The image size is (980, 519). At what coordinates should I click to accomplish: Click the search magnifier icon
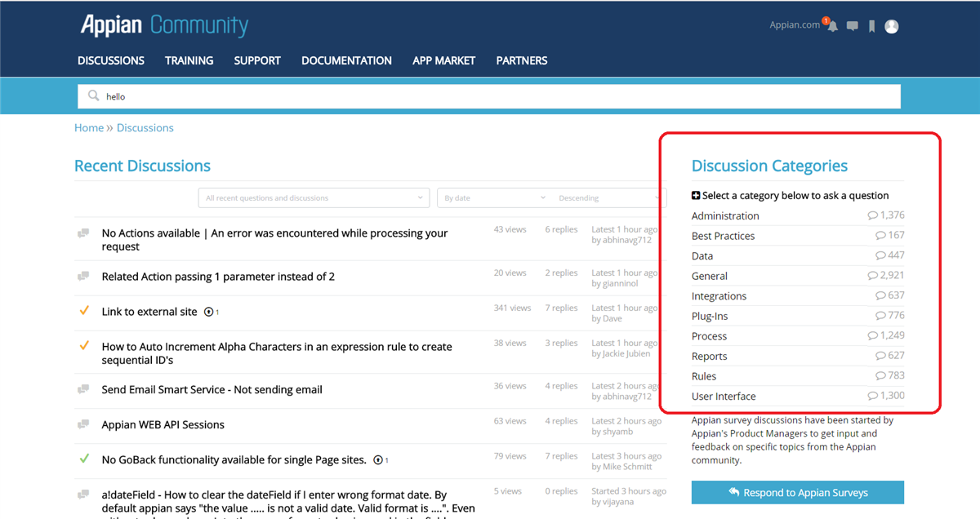[x=94, y=95]
